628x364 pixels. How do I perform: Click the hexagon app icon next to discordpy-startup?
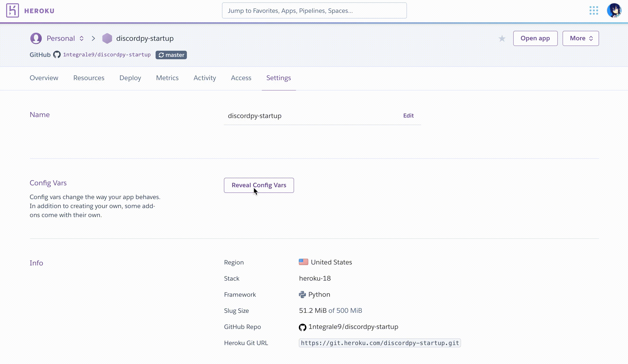107,38
